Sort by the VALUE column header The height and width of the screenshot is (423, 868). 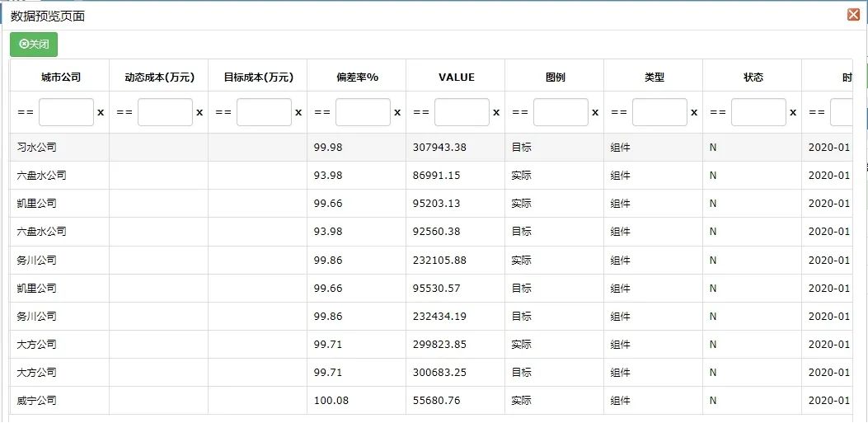pyautogui.click(x=456, y=78)
